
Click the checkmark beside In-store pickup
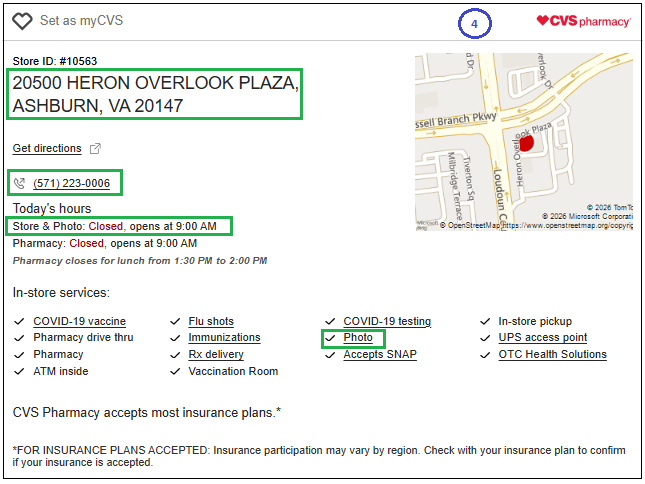pos(485,321)
